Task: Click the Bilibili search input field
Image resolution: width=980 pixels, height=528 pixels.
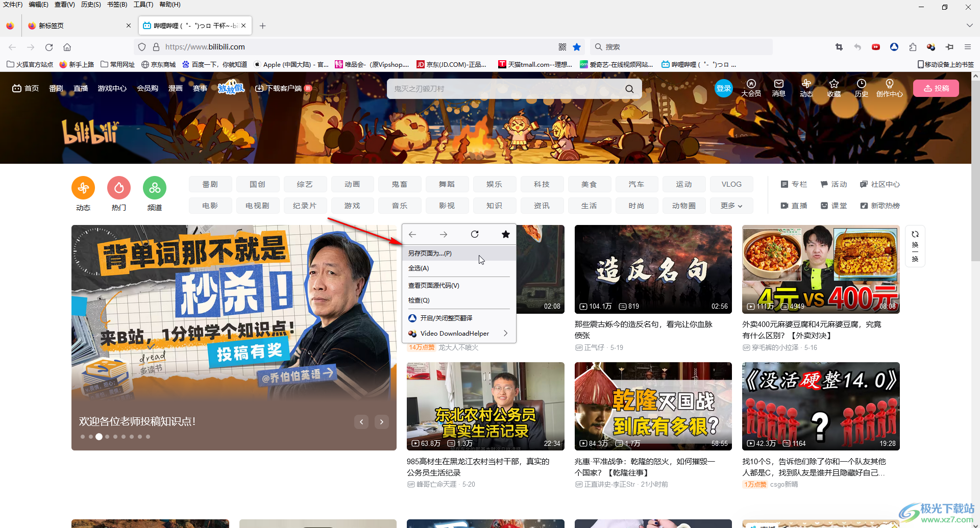Action: 505,89
